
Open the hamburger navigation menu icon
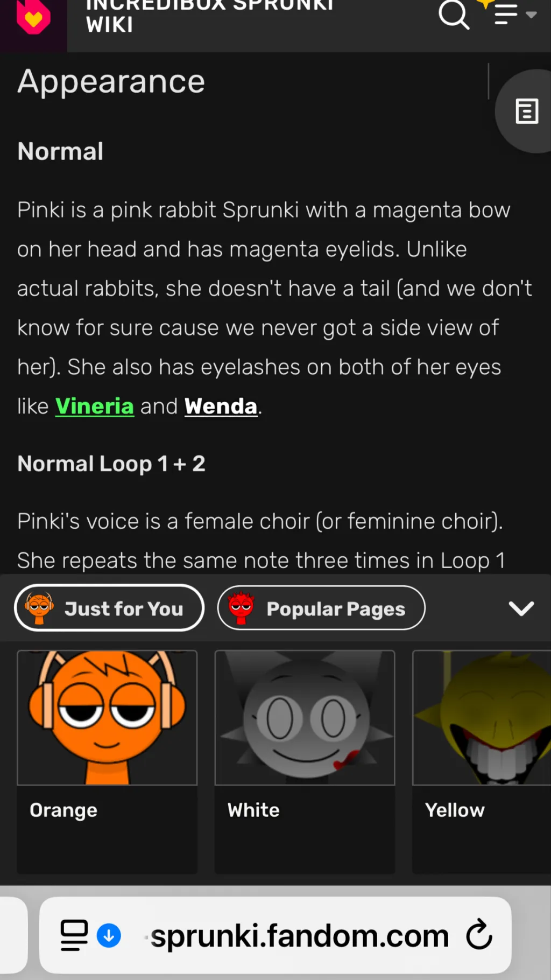[505, 15]
